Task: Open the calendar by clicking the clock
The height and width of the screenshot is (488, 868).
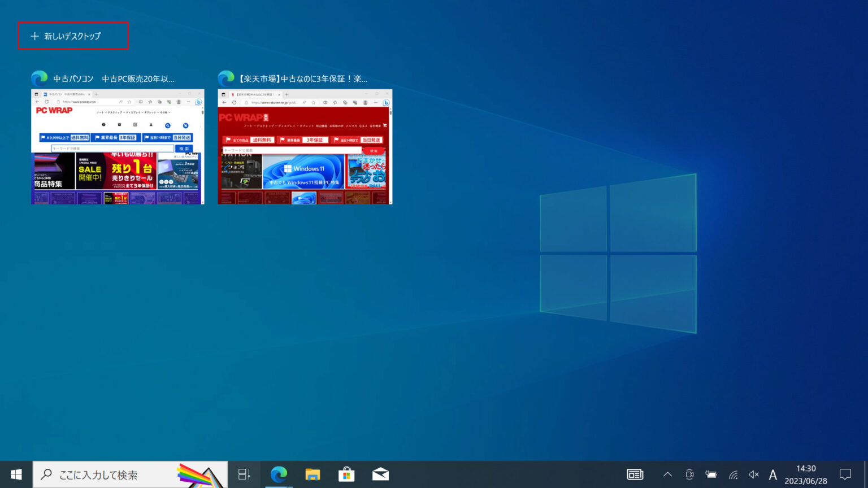Action: pyautogui.click(x=806, y=474)
